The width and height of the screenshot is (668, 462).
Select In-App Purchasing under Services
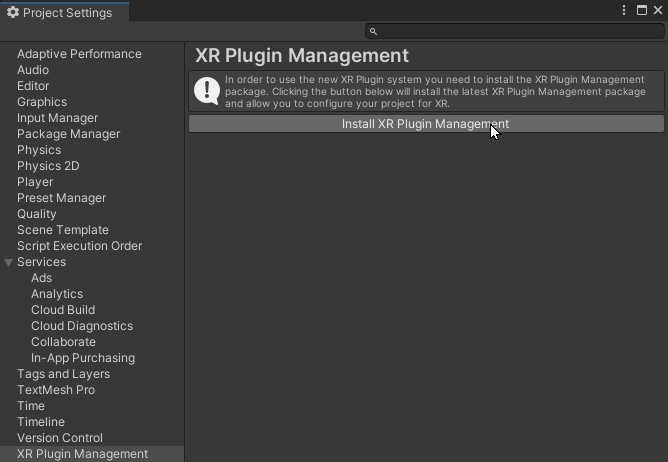(x=83, y=358)
